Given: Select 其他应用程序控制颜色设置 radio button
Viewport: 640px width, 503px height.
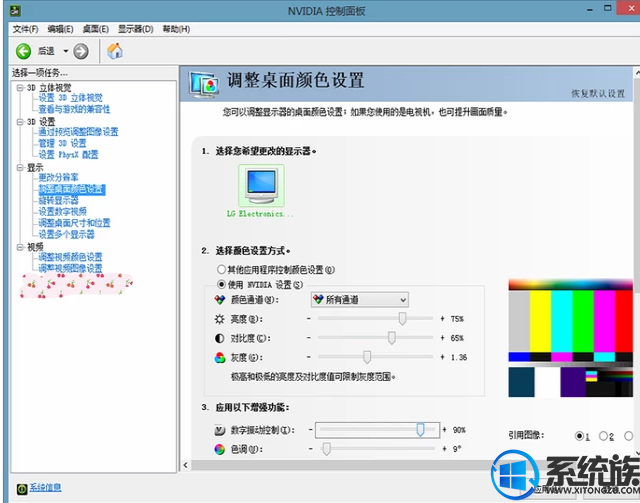Looking at the screenshot, I should tap(221, 269).
